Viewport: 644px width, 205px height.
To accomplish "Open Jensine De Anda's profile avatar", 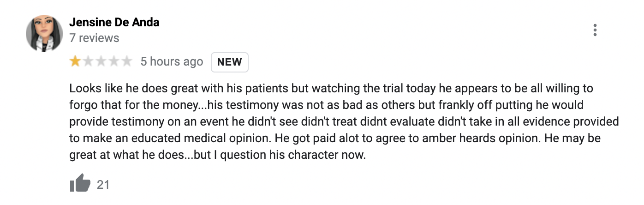I will (x=44, y=33).
